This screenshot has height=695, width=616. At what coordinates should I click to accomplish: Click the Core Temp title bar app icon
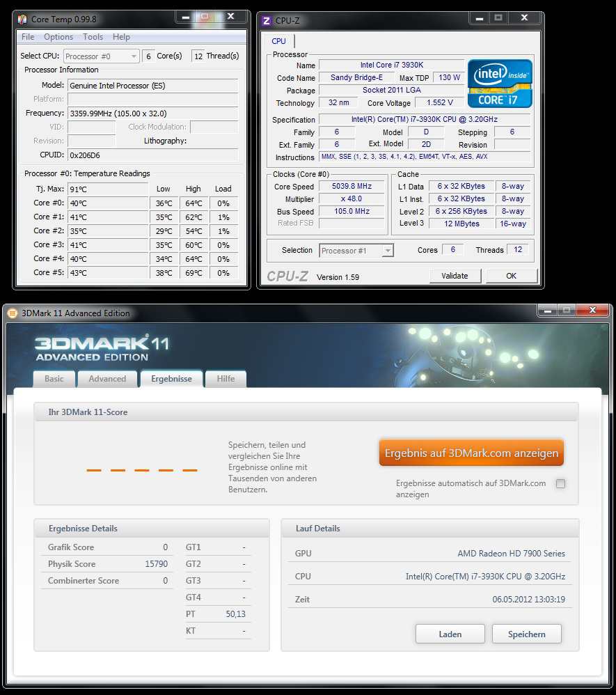22,19
